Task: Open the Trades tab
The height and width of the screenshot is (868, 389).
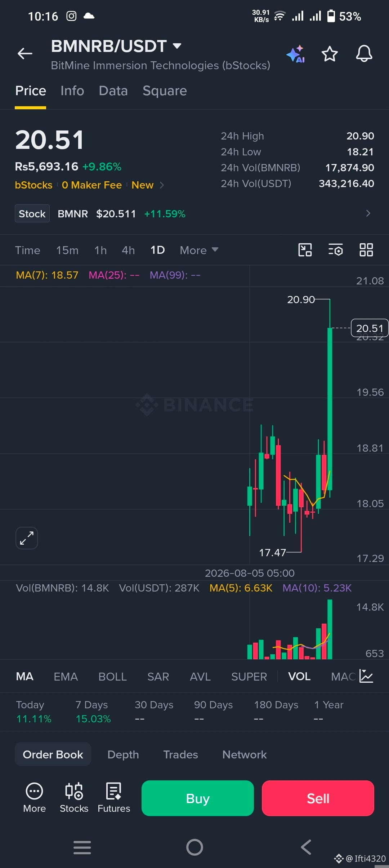Action: [x=180, y=754]
